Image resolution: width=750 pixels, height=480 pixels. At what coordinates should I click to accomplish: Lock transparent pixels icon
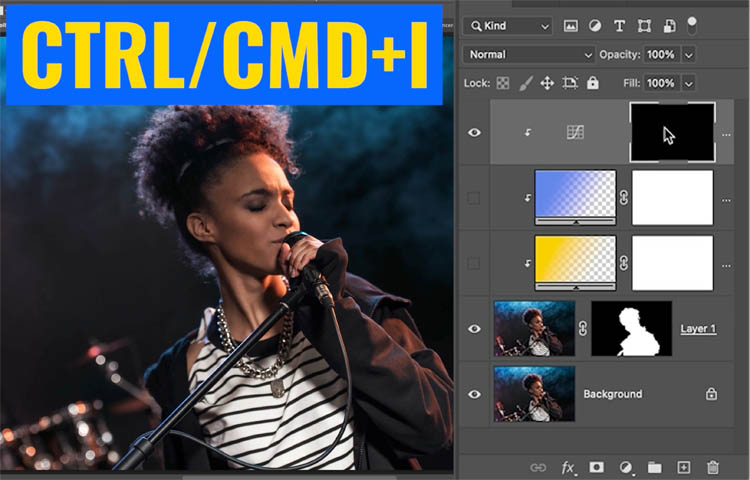(503, 83)
